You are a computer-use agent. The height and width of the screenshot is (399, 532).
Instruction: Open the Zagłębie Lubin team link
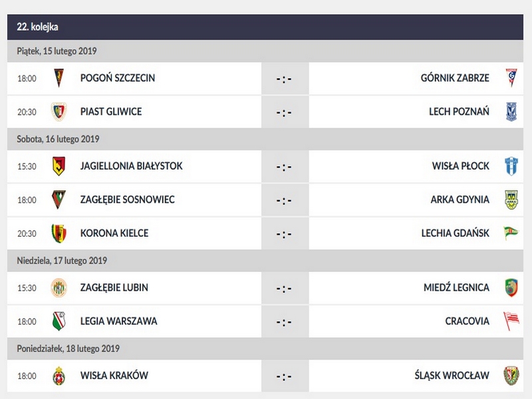pyautogui.click(x=114, y=287)
